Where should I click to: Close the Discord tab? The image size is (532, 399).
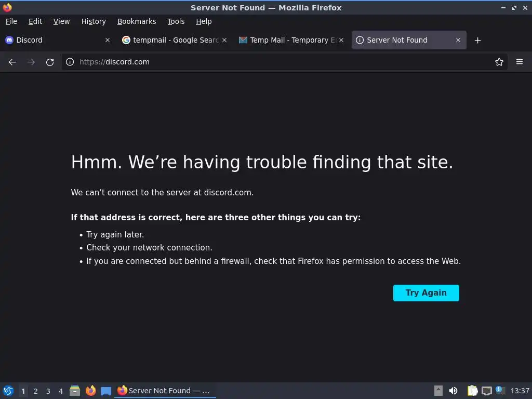click(x=108, y=40)
